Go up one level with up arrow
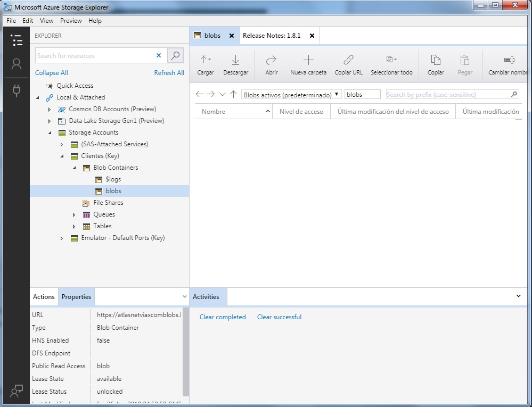This screenshot has height=407, width=532. (x=233, y=94)
